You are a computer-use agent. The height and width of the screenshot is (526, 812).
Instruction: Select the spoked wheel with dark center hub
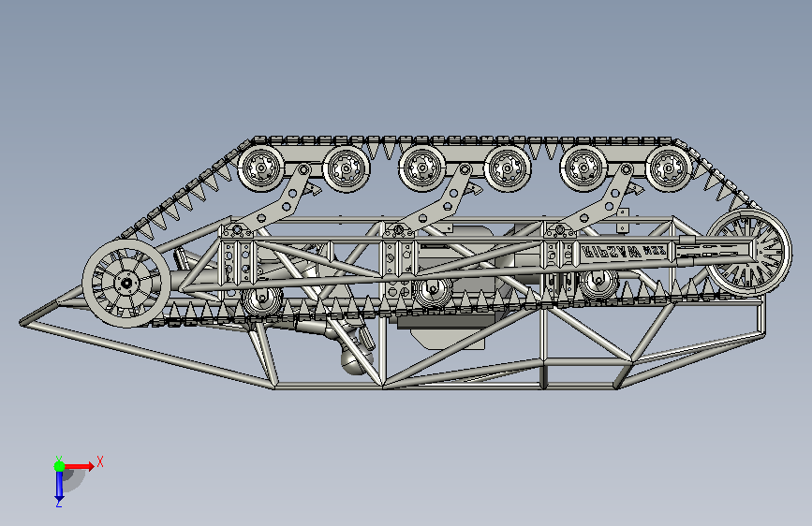click(126, 283)
